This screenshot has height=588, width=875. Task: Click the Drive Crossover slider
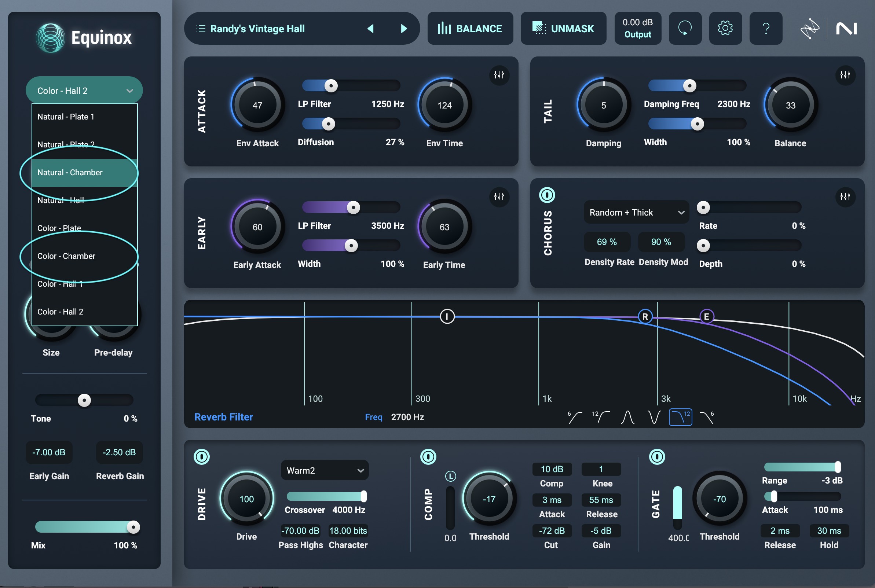point(326,496)
